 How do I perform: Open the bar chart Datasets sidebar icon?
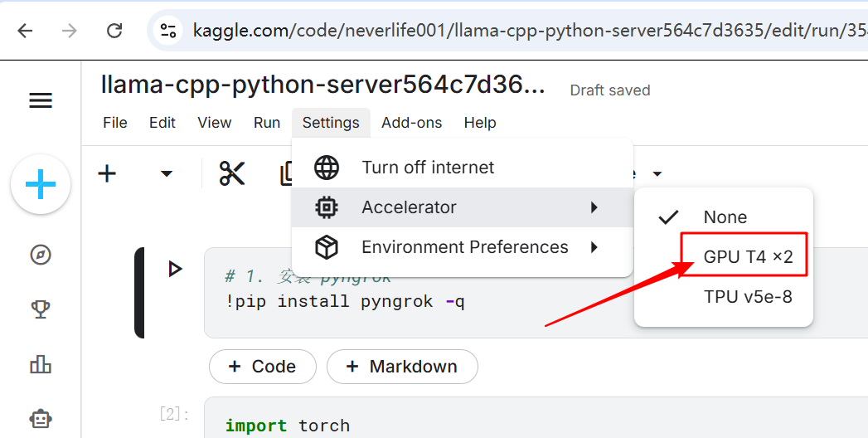pyautogui.click(x=41, y=364)
